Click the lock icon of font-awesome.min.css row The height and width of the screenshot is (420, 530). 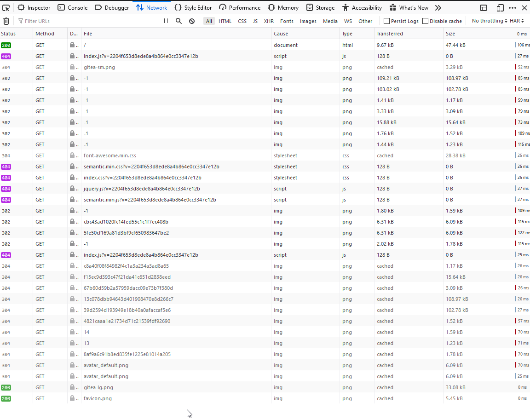pos(72,155)
